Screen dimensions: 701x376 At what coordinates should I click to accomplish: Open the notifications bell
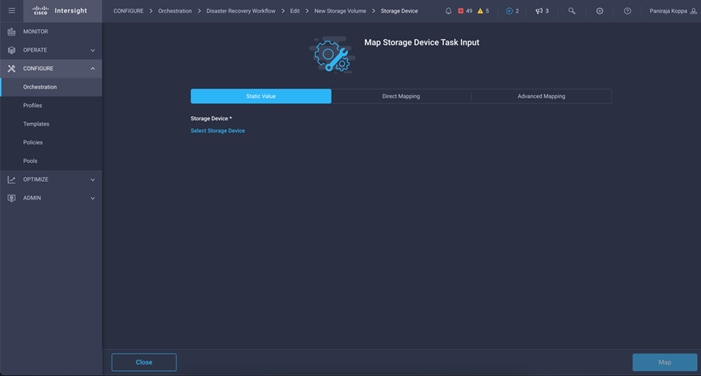tap(448, 11)
